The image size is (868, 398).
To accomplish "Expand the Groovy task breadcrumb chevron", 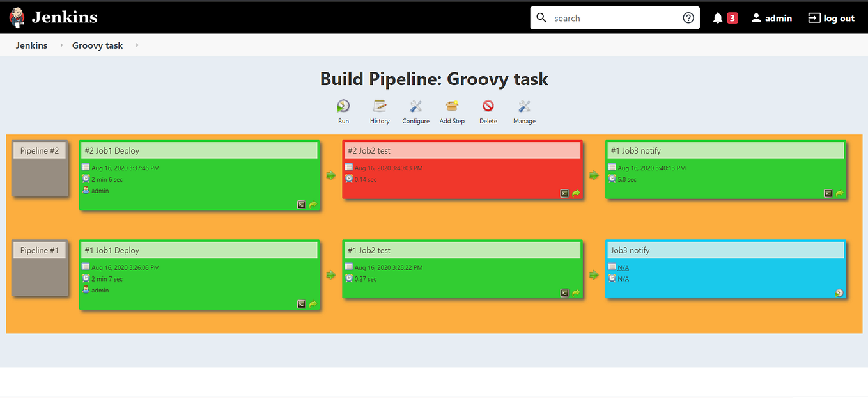I will [x=137, y=45].
